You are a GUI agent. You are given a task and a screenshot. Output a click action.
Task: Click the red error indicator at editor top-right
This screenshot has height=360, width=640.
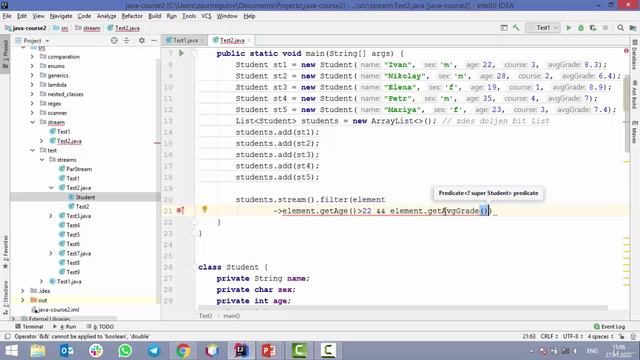[x=626, y=51]
